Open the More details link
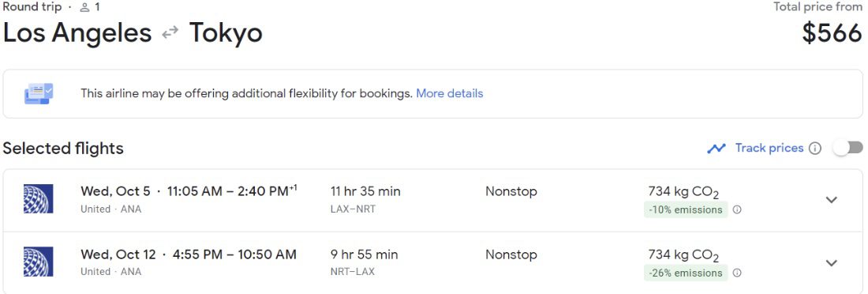Image resolution: width=868 pixels, height=294 pixels. click(450, 93)
